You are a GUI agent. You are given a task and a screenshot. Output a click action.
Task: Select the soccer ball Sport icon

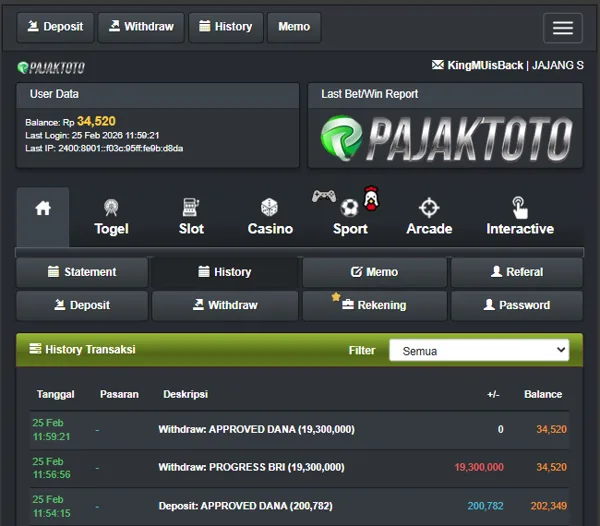[350, 208]
